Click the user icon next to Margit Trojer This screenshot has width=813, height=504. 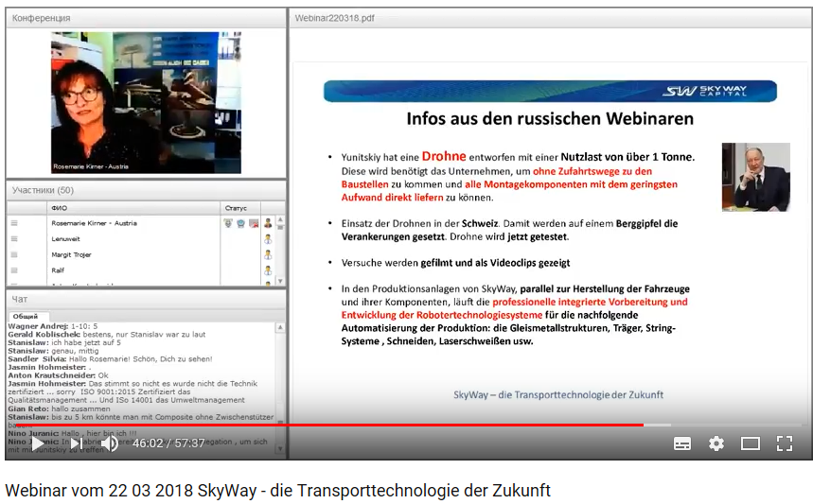pyautogui.click(x=268, y=254)
